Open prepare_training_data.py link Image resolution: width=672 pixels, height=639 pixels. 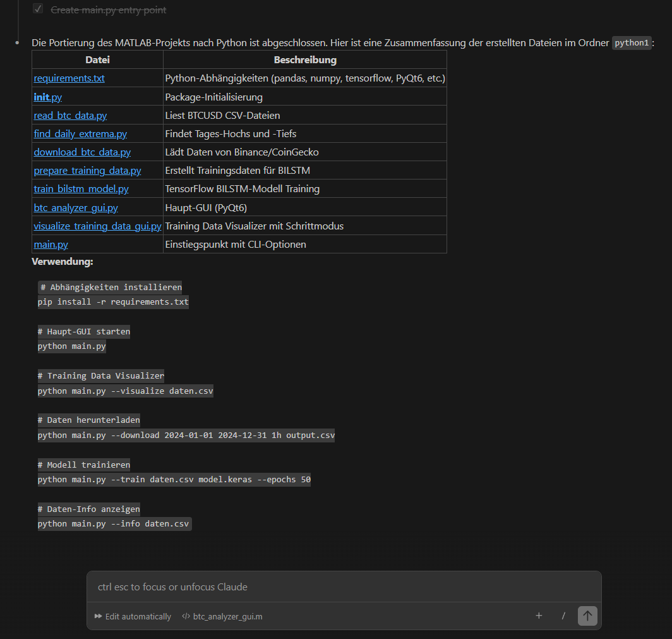[87, 171]
